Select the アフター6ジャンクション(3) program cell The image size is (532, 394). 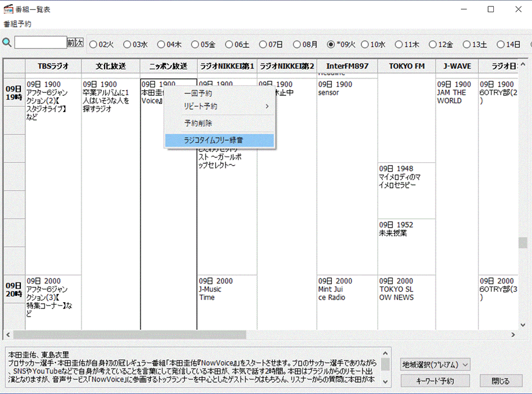click(53, 302)
